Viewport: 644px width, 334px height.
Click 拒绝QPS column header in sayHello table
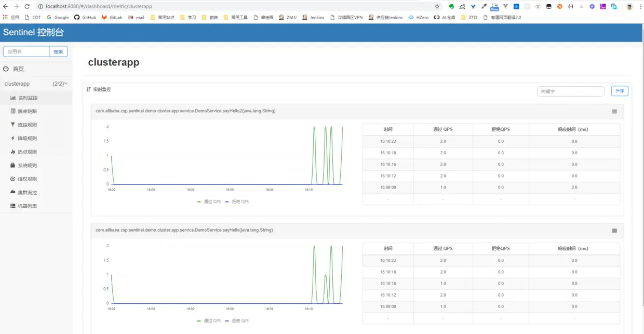click(501, 248)
